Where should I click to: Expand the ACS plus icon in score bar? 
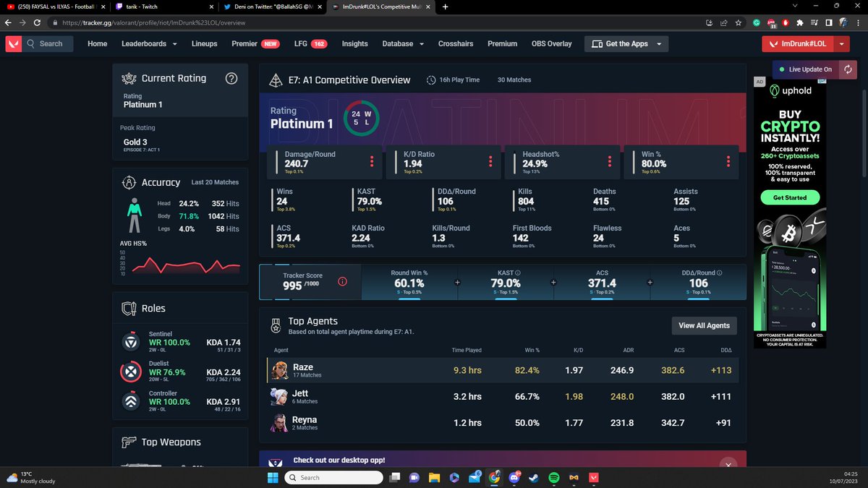coord(650,283)
